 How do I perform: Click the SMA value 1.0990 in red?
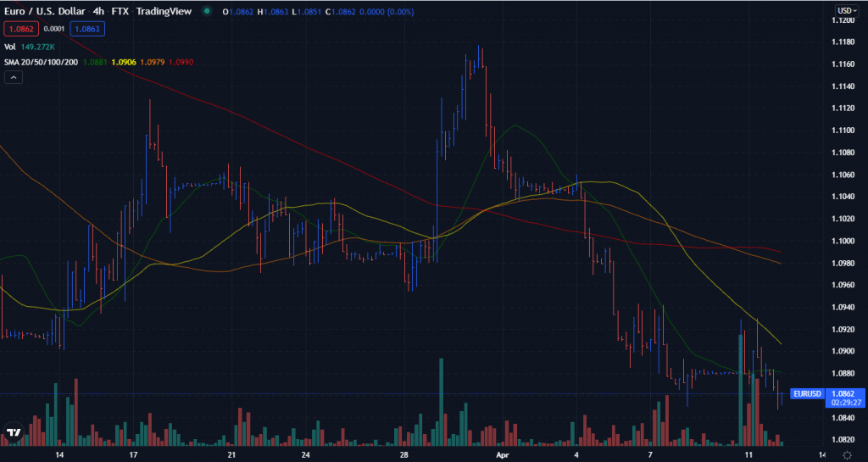click(181, 62)
